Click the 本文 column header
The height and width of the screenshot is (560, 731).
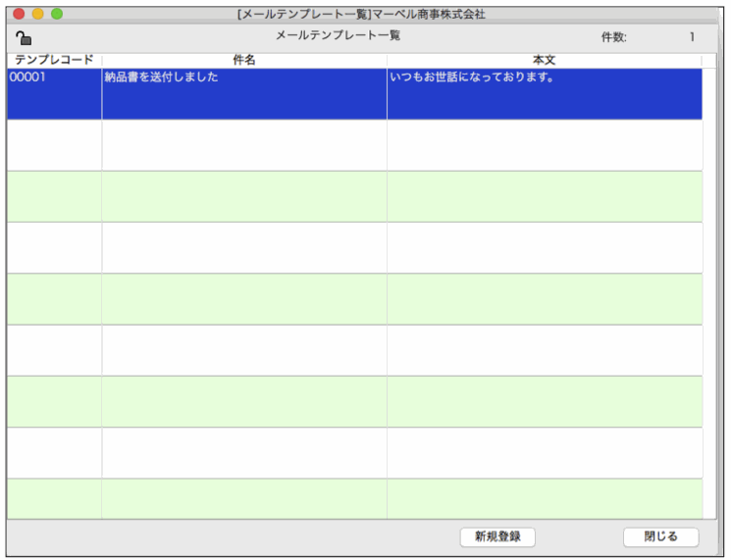[544, 61]
